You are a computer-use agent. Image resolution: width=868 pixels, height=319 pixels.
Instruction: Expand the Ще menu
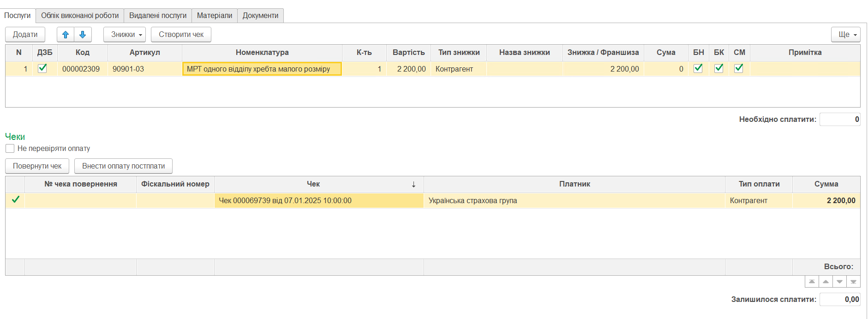coord(846,35)
